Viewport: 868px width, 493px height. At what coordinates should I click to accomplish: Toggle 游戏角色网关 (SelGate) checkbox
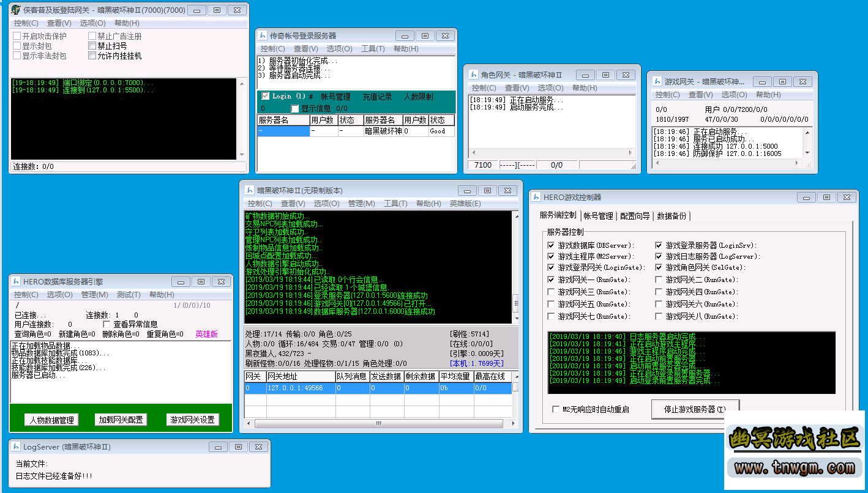coord(659,267)
